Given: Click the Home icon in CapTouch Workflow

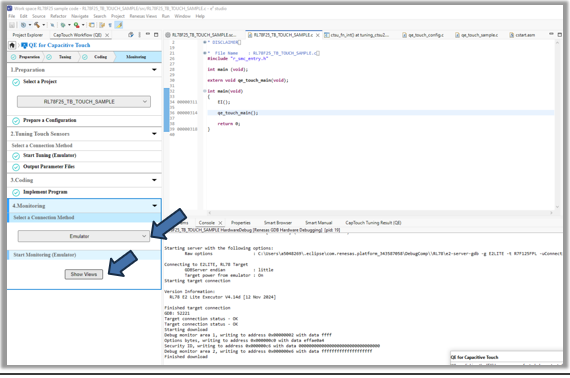Looking at the screenshot, I should point(12,45).
